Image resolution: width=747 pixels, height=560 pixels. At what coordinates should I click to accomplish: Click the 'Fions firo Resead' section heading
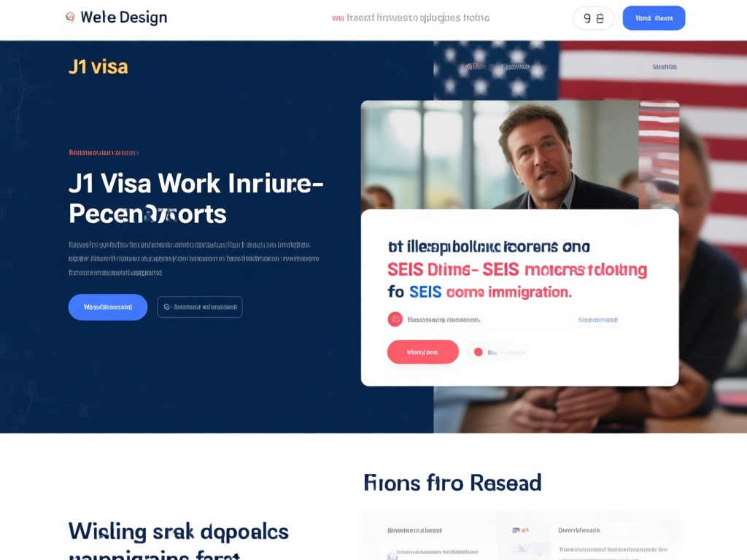(x=452, y=483)
